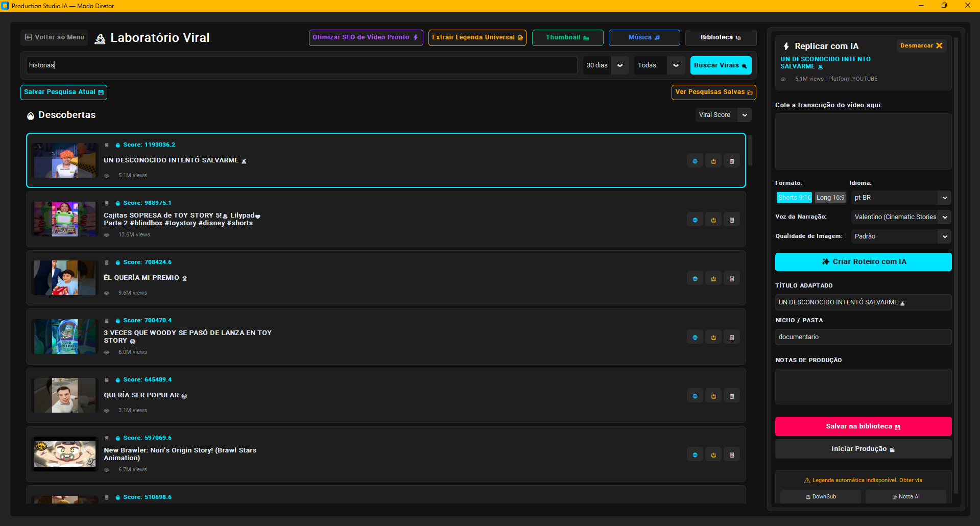Open the Voz da Narração Valentino dropdown
Image resolution: width=980 pixels, height=526 pixels.
coord(901,217)
